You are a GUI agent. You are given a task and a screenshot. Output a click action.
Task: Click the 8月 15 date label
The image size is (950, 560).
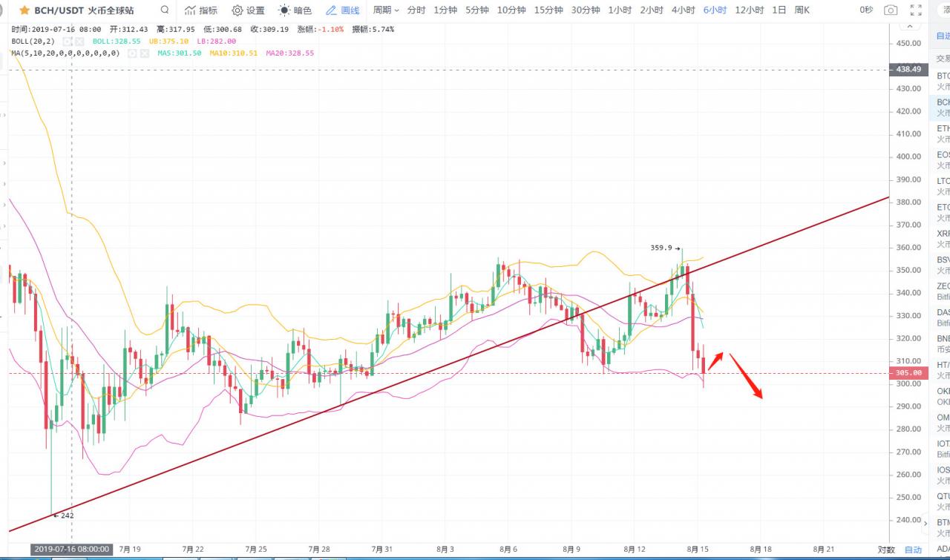698,550
